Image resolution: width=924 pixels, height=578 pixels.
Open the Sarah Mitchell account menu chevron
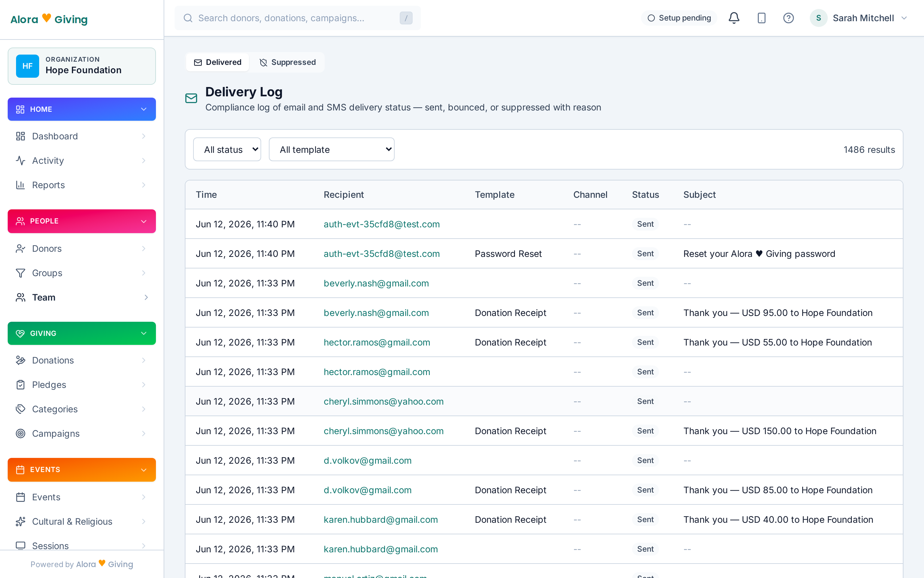pyautogui.click(x=904, y=18)
